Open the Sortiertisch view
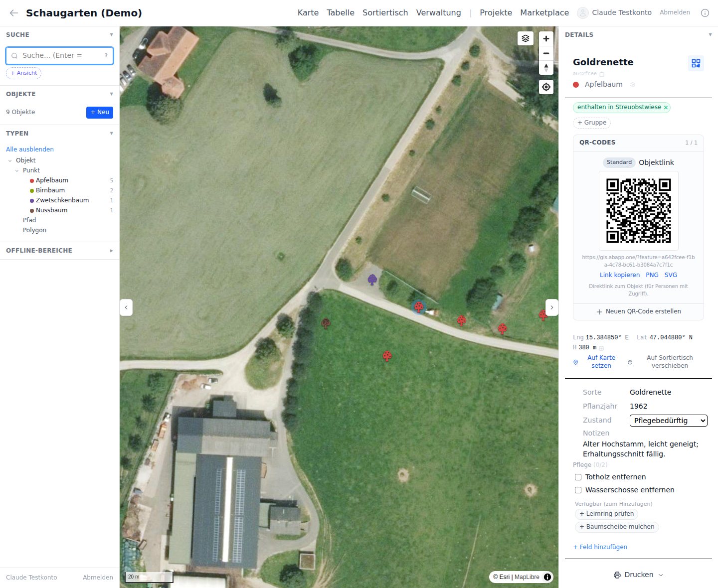The image size is (718, 588). pos(385,13)
